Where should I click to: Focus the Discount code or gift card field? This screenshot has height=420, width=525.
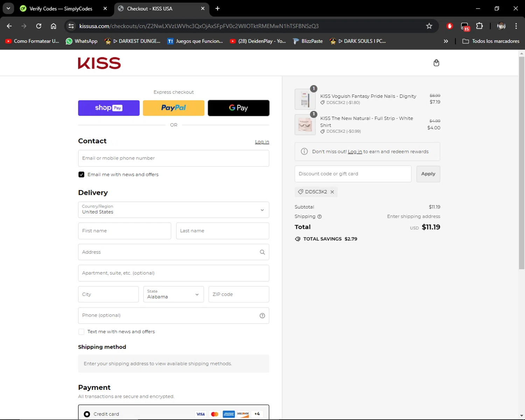click(x=353, y=174)
